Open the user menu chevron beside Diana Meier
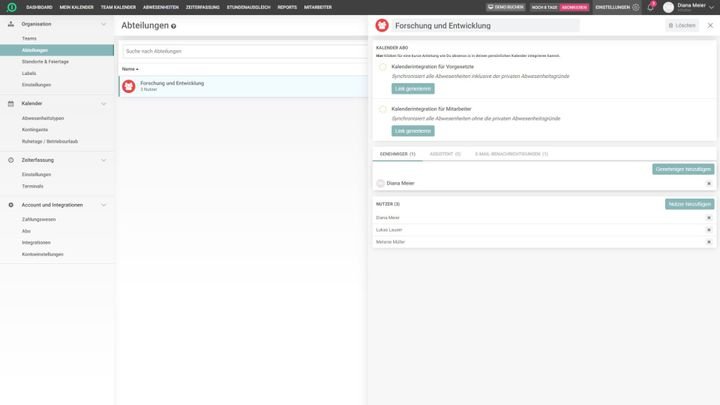 pyautogui.click(x=711, y=7)
